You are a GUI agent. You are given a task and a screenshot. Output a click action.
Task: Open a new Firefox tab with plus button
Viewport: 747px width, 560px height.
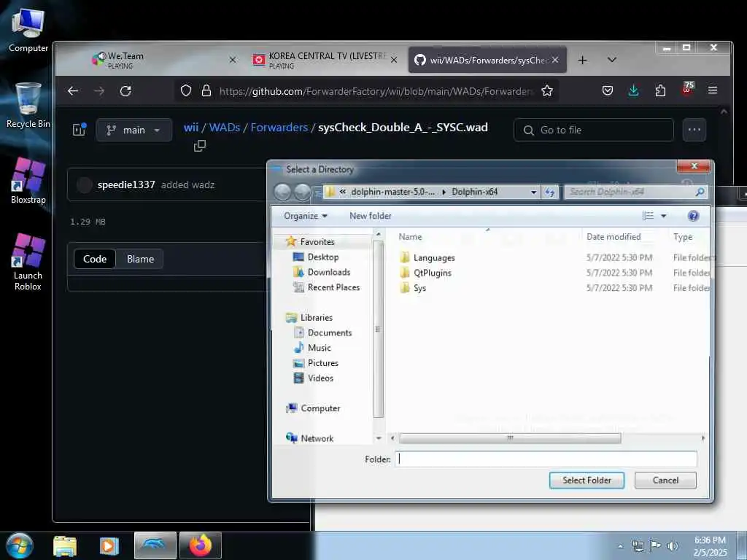[582, 60]
